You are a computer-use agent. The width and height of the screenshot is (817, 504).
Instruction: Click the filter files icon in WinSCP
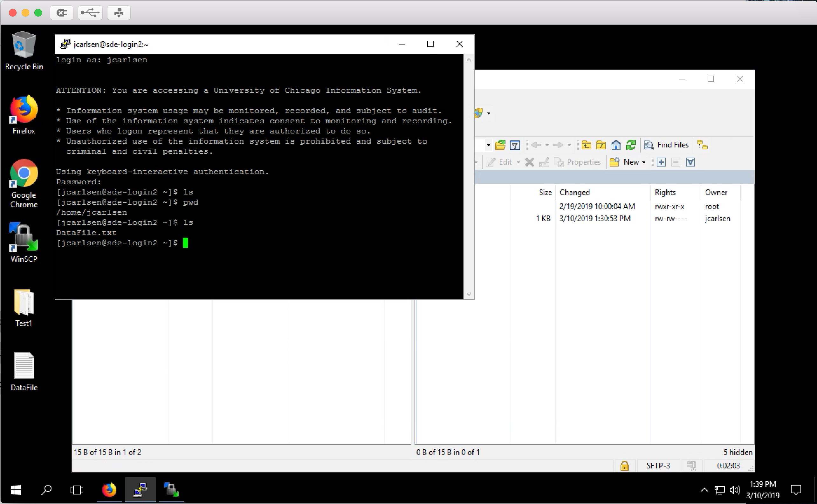[515, 145]
